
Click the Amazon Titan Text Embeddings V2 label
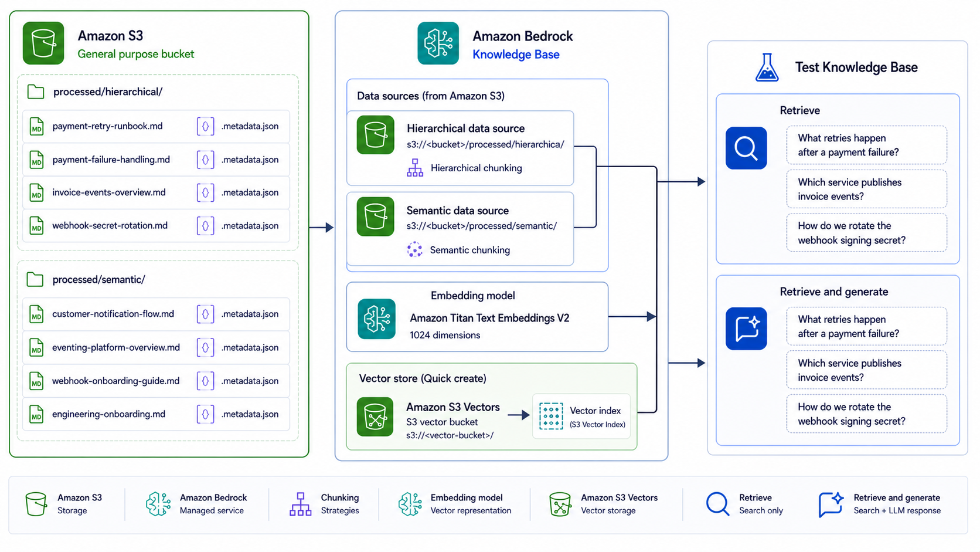tap(489, 318)
